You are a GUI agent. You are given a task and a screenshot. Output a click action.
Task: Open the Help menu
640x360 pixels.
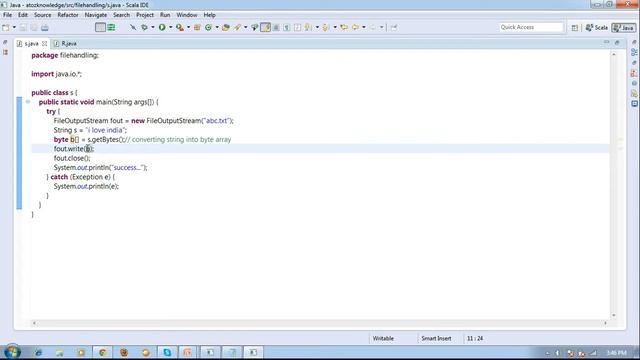pos(209,15)
